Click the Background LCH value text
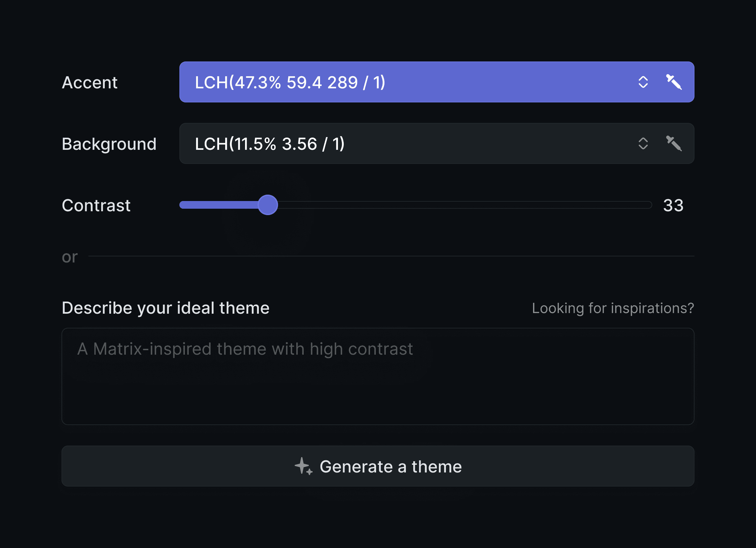 pyautogui.click(x=270, y=144)
